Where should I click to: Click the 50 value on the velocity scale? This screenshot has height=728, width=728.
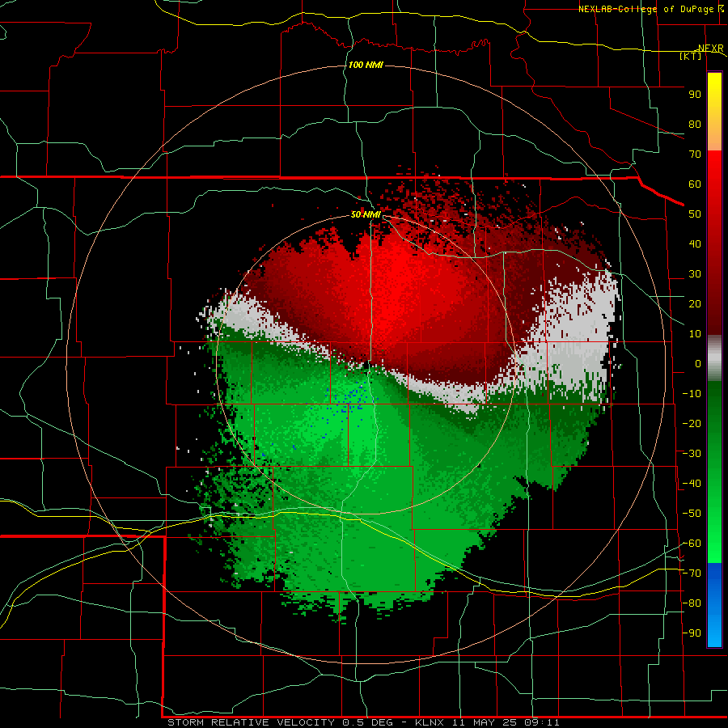[x=695, y=214]
